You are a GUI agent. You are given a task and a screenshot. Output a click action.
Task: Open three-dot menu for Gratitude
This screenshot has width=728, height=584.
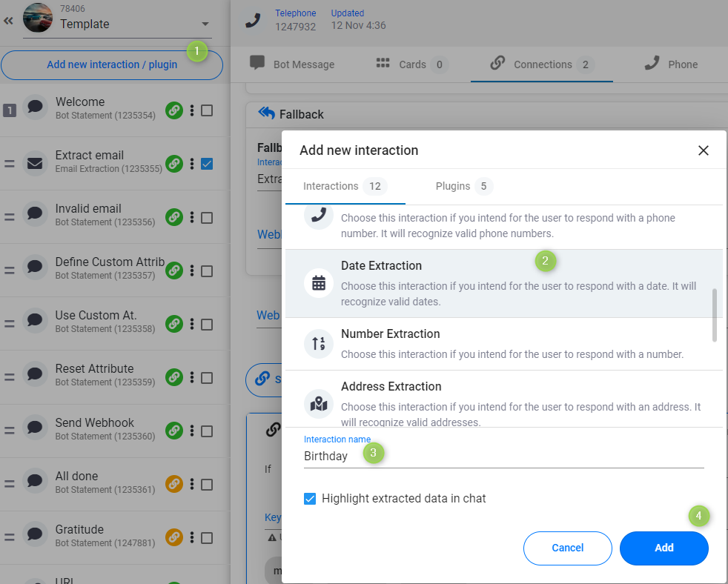[x=192, y=537]
